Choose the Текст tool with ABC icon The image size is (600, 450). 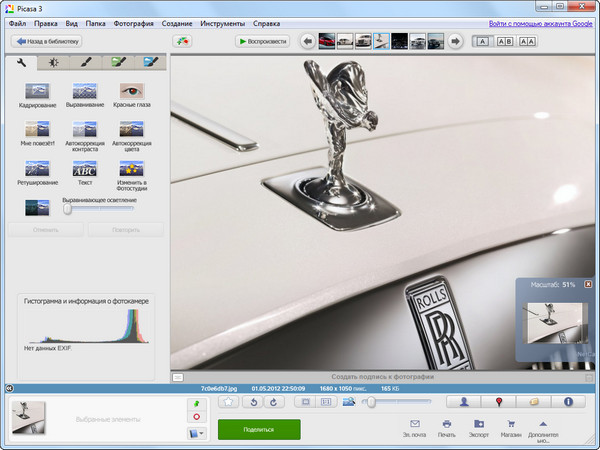[x=85, y=170]
